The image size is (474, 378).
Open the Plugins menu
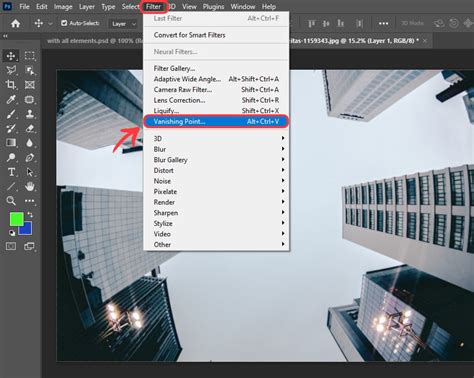pyautogui.click(x=213, y=6)
